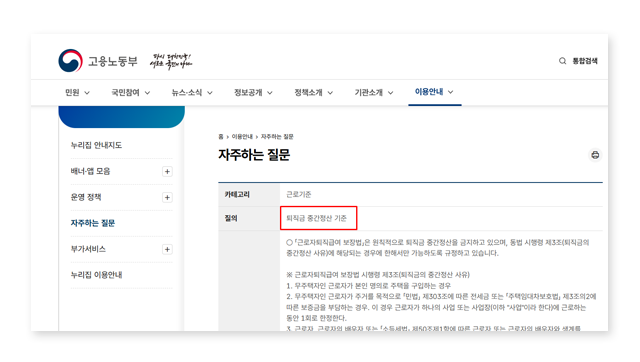Click 홈 in breadcrumb
This screenshot has height=362, width=640.
[221, 137]
